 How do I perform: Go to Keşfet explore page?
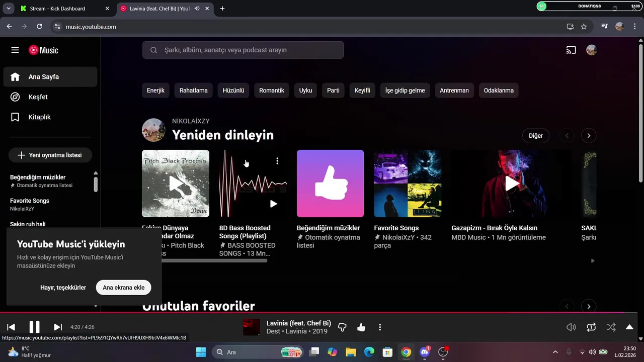50,97
